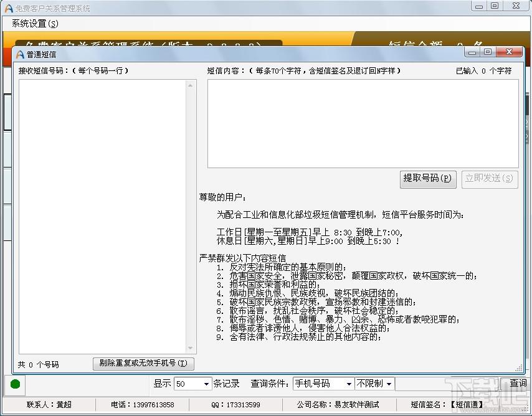Click the 公司名称：易友软件测试 status entry
The width and height of the screenshot is (532, 416).
(338, 404)
